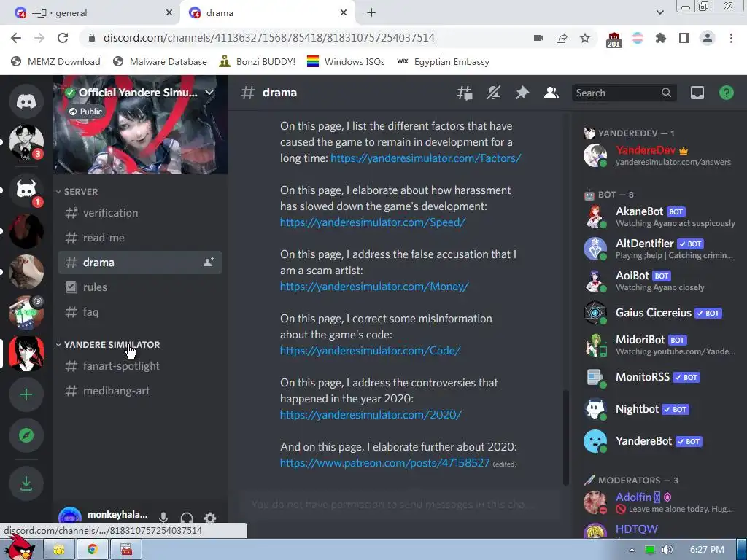Download apps icon in server sidebar

pyautogui.click(x=26, y=483)
